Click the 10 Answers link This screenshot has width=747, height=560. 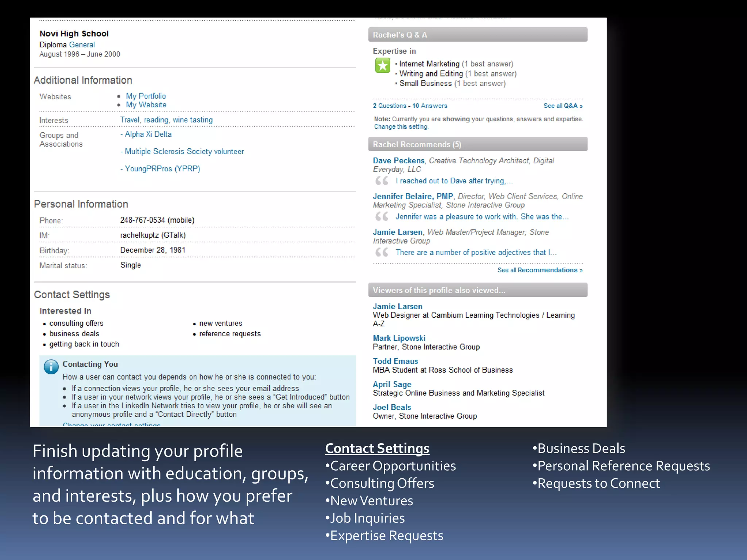[430, 106]
